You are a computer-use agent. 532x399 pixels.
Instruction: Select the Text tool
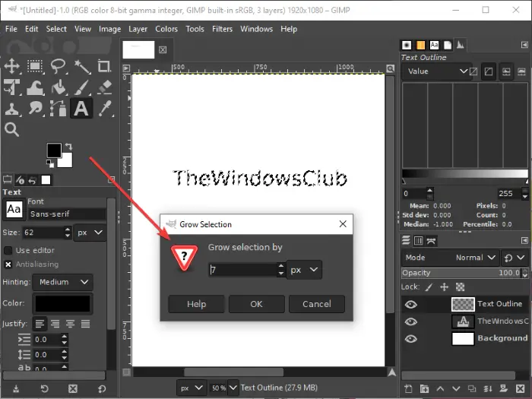coord(81,109)
